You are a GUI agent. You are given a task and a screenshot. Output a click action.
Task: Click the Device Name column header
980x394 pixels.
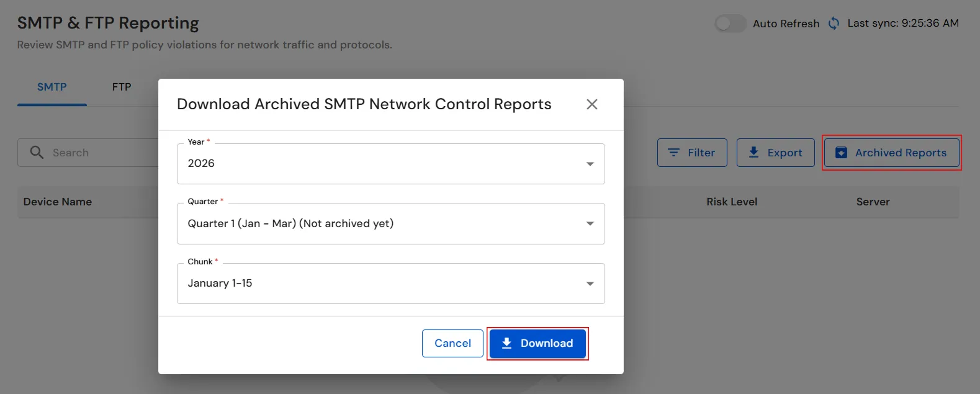point(58,202)
